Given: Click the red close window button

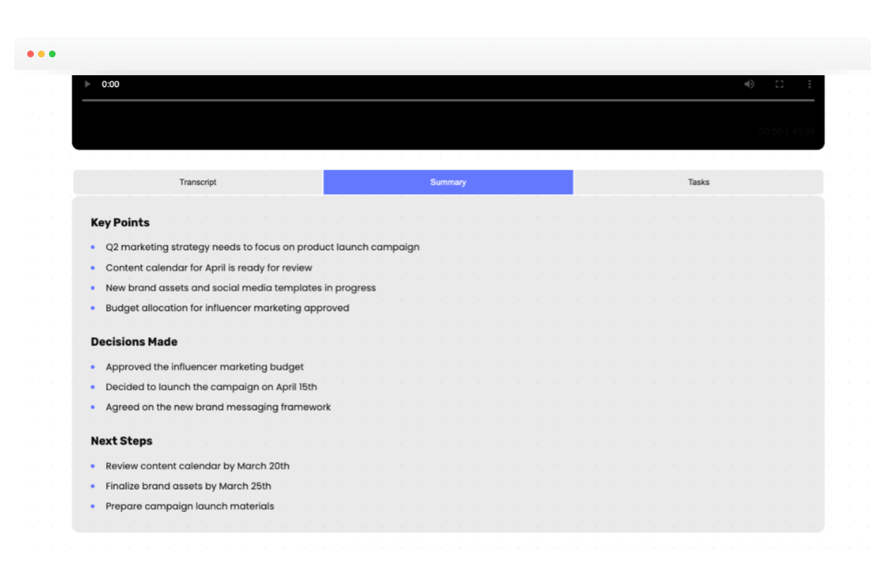Looking at the screenshot, I should 31,54.
